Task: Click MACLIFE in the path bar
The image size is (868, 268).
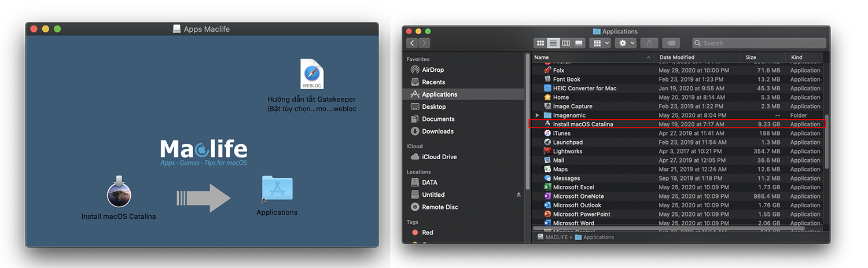Action: (x=556, y=237)
